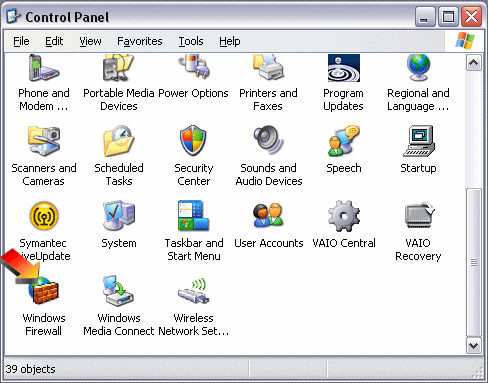Open the Scheduled Tasks folder icon

tap(119, 141)
